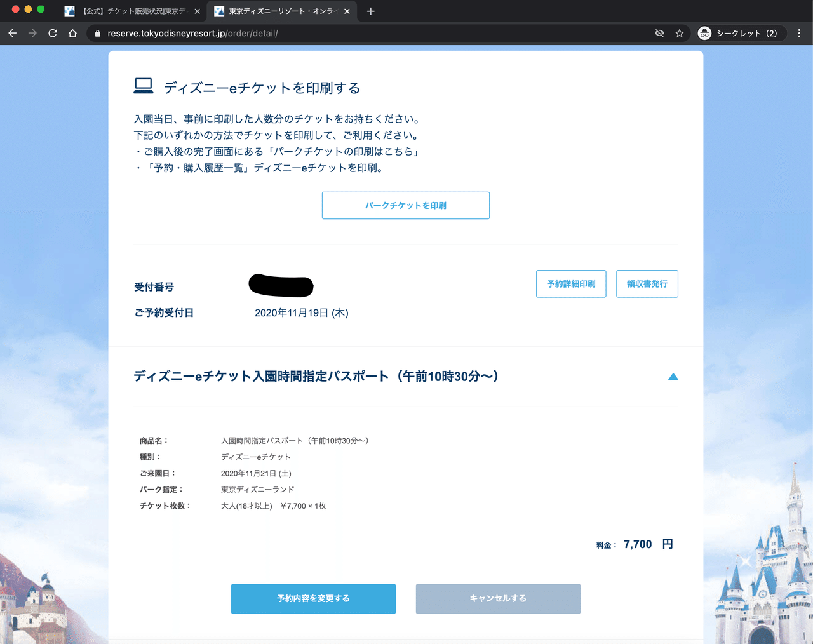The image size is (813, 644).
Task: Go back with the browser back arrow
Action: [12, 33]
